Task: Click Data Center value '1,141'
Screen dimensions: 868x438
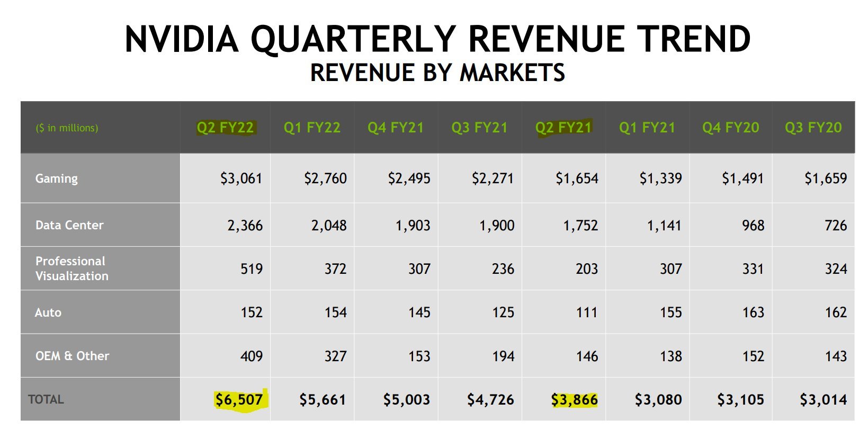Action: click(x=664, y=226)
